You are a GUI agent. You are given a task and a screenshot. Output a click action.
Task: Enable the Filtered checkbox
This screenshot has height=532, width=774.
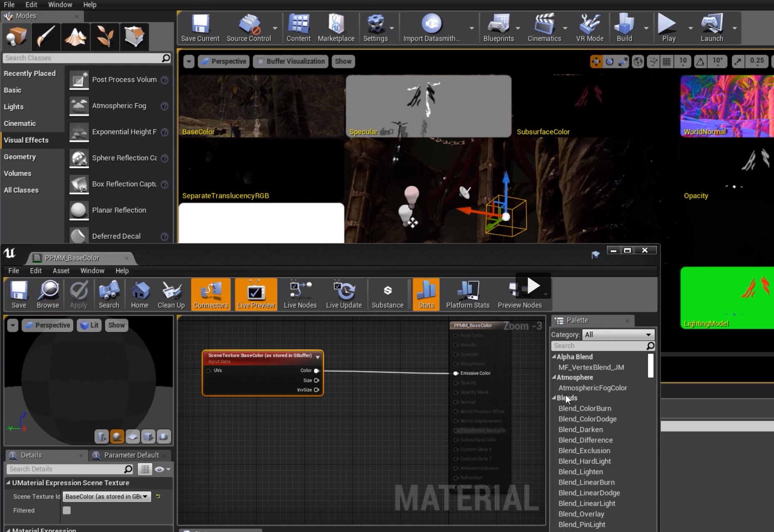pyautogui.click(x=67, y=510)
